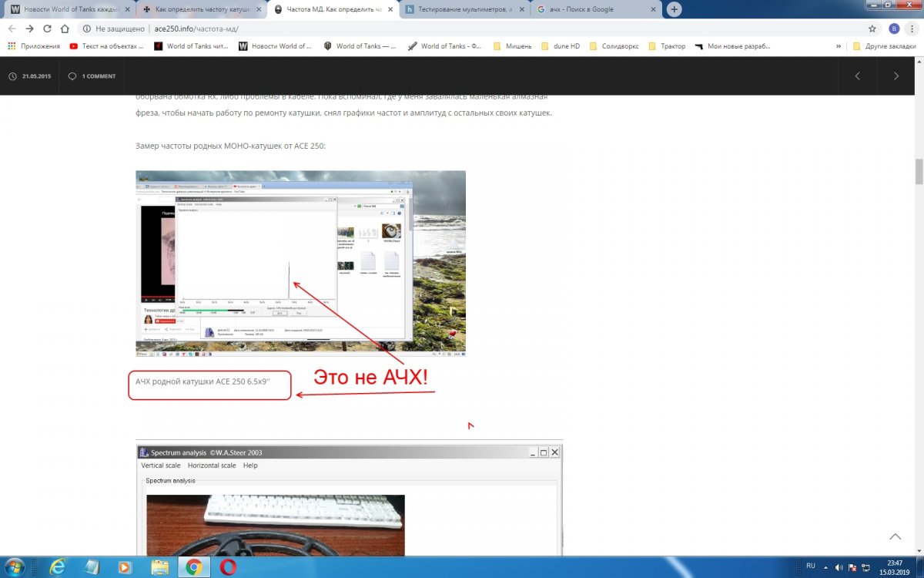Open the 'World of Tanks чит...' bookmark
924x578 pixels.
(x=192, y=46)
